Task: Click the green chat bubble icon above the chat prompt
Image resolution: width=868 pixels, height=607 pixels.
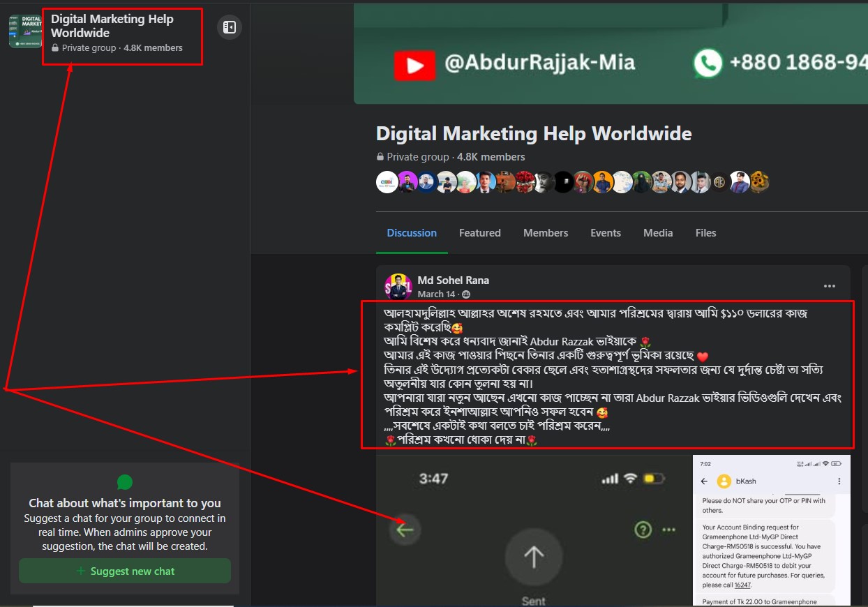Action: 125,482
